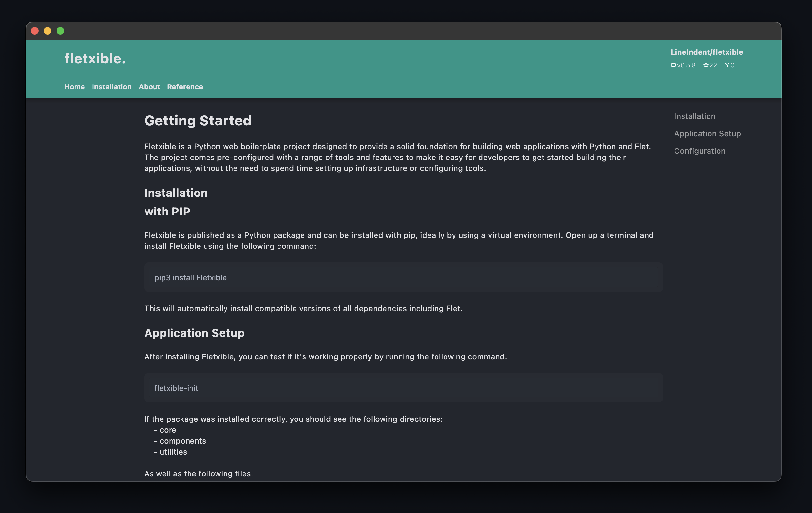Click the pip3 install Fletxible code block

[403, 277]
